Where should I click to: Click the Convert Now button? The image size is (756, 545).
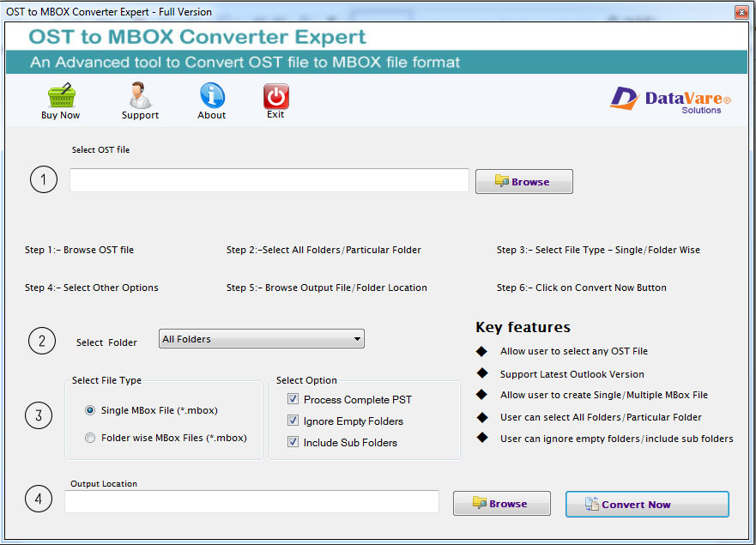pyautogui.click(x=647, y=504)
